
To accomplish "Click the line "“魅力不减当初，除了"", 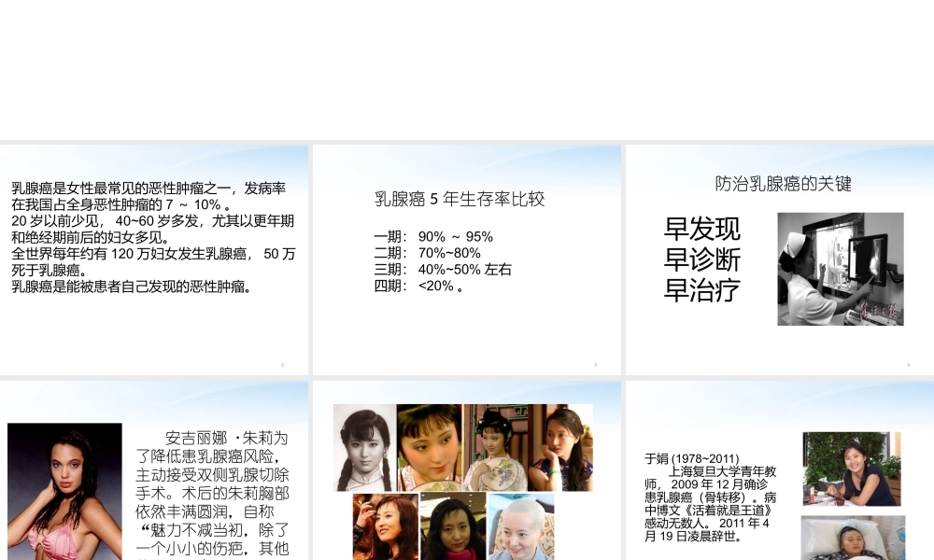I will pyautogui.click(x=215, y=531).
